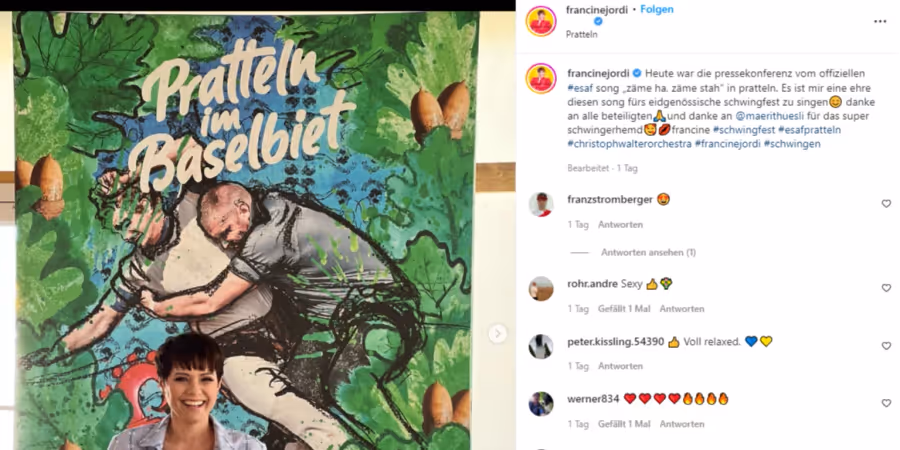Open francinejordi avatar beside the caption

coord(541,79)
